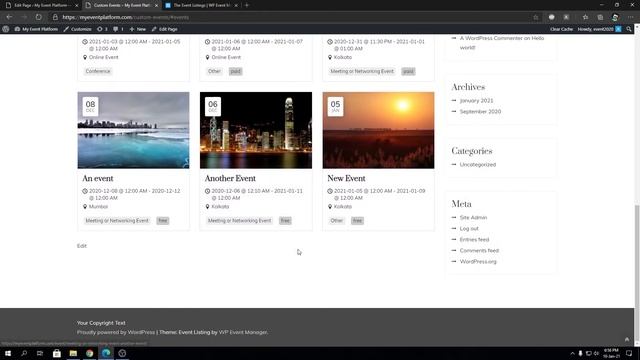This screenshot has height=360, width=640.
Task: Open the Another Event title link
Action: (x=230, y=178)
